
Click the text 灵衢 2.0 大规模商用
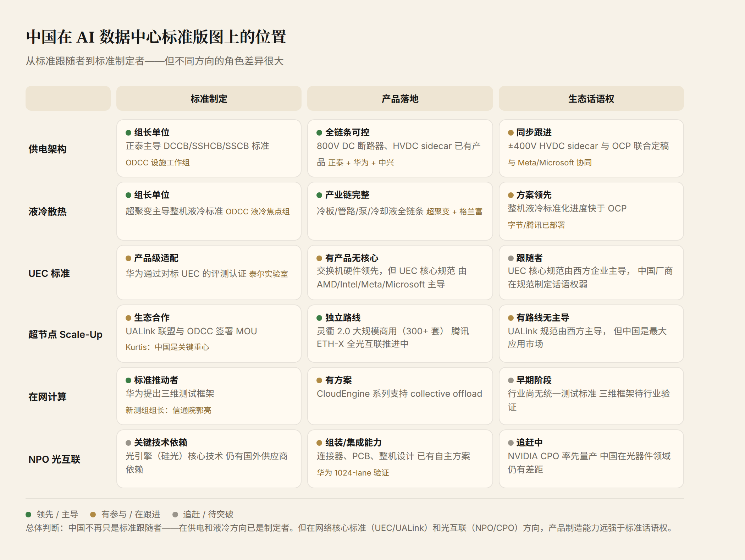click(357, 331)
